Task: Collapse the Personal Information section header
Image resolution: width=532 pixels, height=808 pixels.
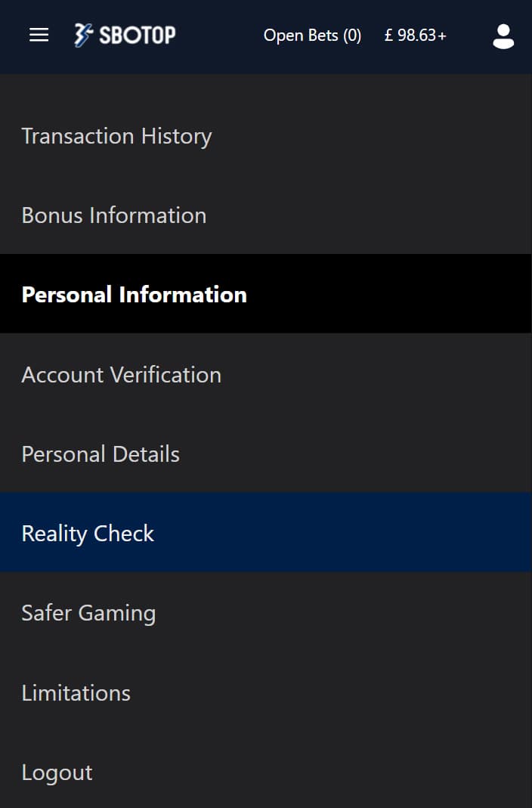Action: coord(266,294)
